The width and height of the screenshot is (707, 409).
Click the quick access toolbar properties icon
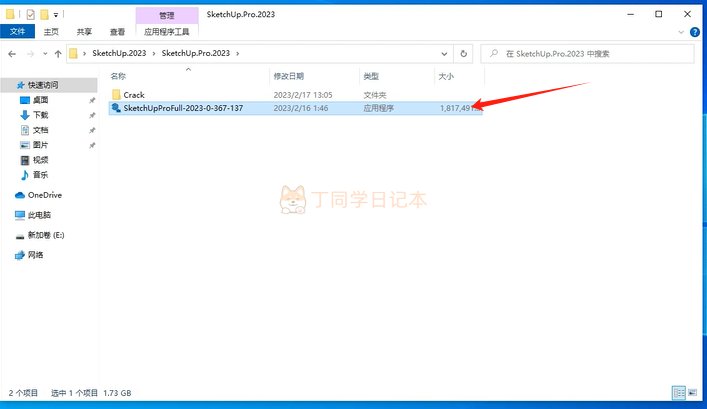30,15
